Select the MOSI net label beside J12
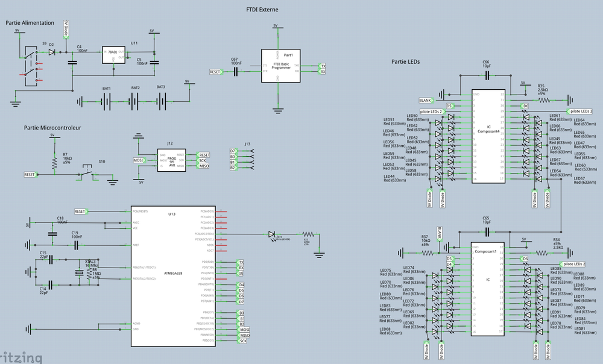The height and width of the screenshot is (364, 603). tap(140, 160)
